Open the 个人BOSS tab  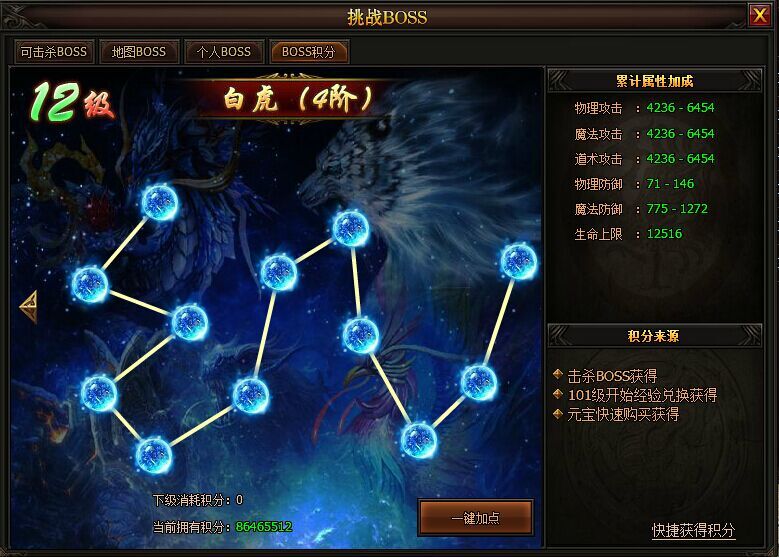224,52
